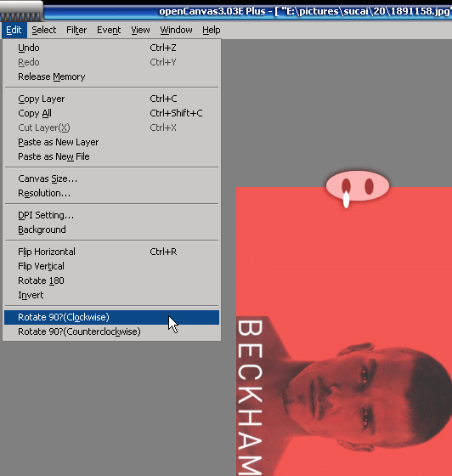Select Paste as New File

coord(111,156)
